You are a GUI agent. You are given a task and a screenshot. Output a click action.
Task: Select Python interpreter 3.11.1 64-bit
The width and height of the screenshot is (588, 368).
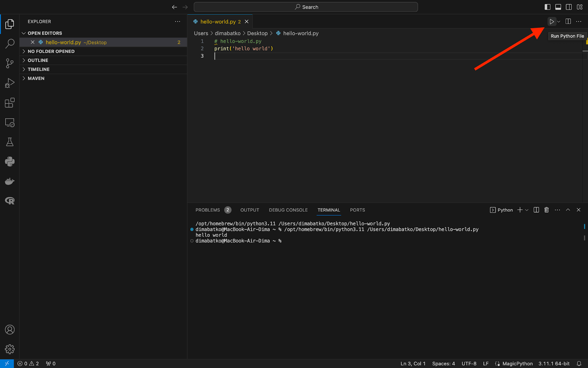pyautogui.click(x=554, y=364)
